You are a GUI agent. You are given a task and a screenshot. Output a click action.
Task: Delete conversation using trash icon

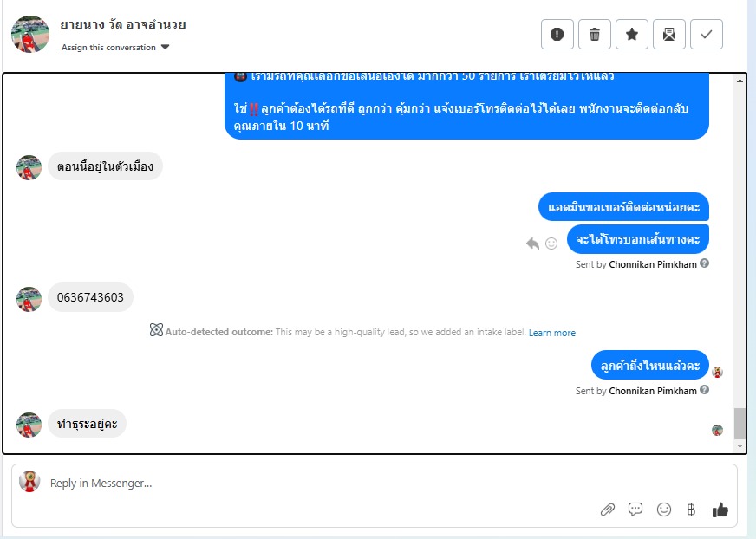tap(595, 35)
